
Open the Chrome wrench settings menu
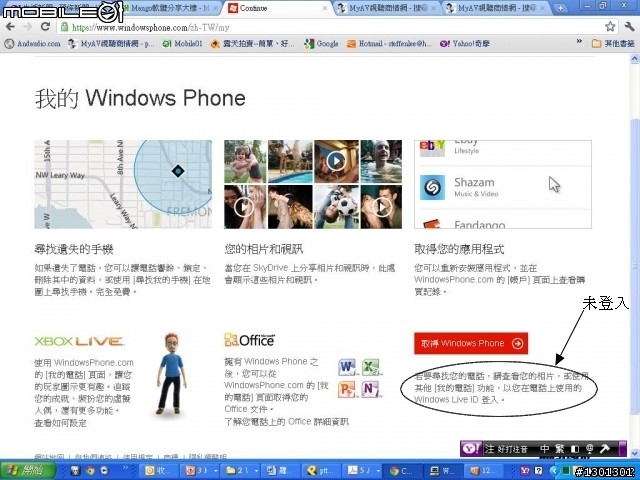(x=629, y=27)
